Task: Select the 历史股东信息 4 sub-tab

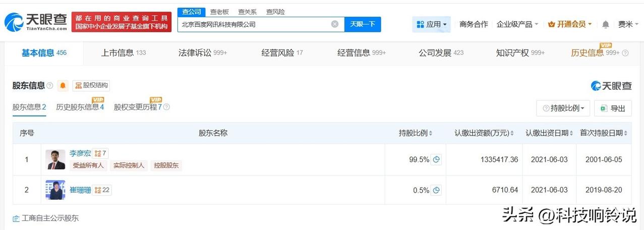Action: (80, 107)
